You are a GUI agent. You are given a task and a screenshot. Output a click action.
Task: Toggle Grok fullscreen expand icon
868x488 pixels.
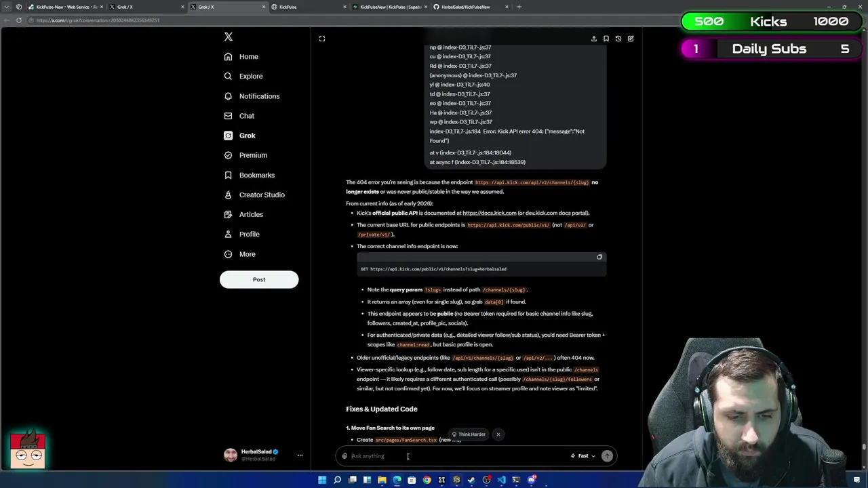pyautogui.click(x=322, y=39)
